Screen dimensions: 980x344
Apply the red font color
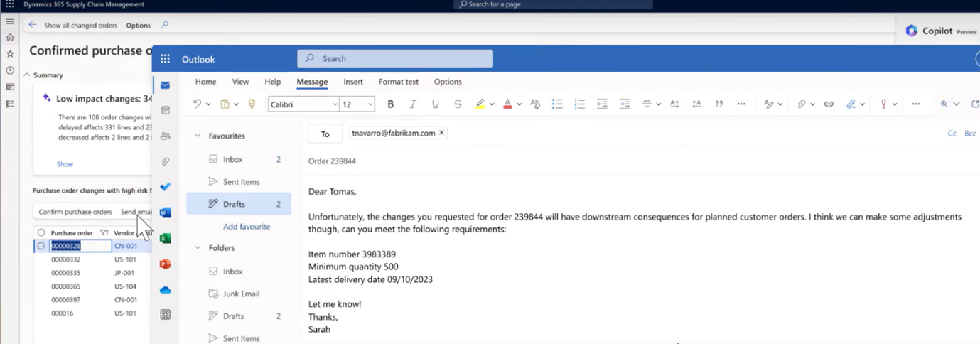tap(507, 104)
